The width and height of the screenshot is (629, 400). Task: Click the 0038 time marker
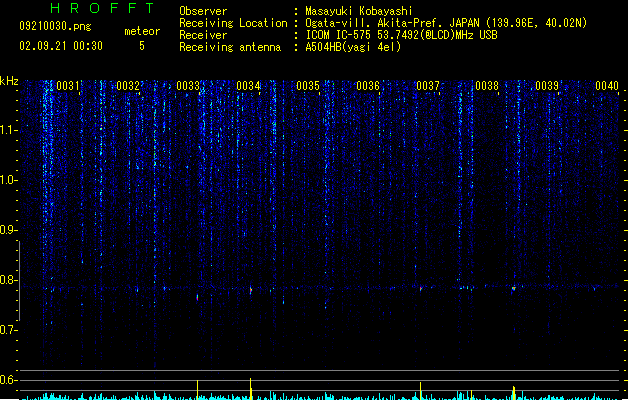pyautogui.click(x=487, y=86)
